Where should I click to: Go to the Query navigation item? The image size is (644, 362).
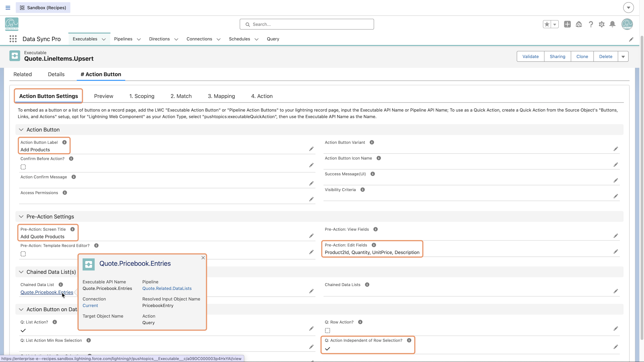[x=273, y=39]
